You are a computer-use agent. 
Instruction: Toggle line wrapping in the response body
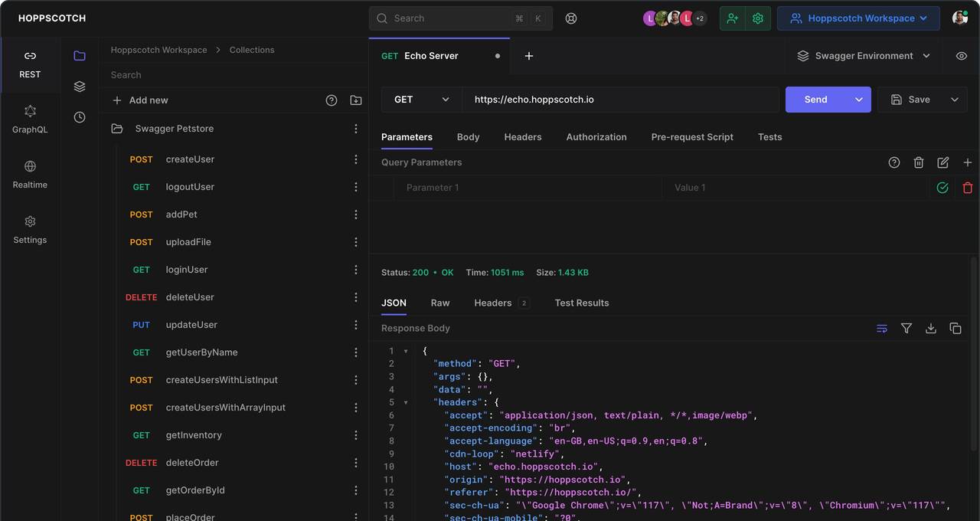click(881, 328)
